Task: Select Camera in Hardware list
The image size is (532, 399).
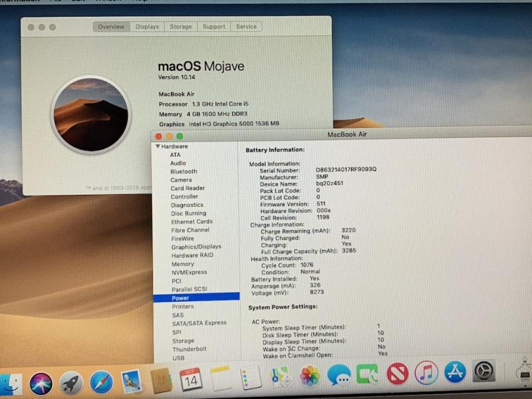Action: [181, 180]
